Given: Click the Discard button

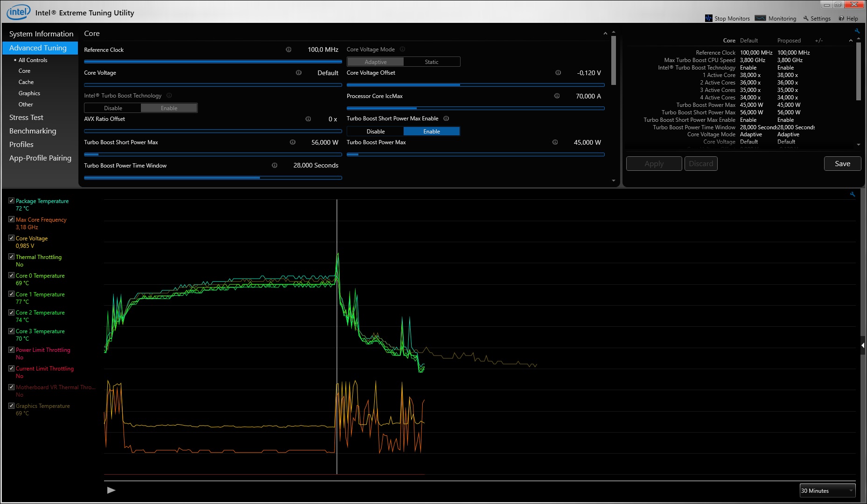Looking at the screenshot, I should click(x=701, y=163).
